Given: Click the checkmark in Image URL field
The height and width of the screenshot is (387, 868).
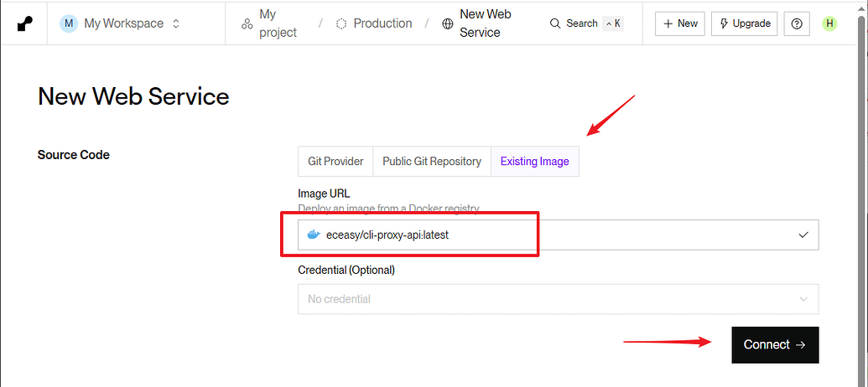Looking at the screenshot, I should [x=803, y=235].
